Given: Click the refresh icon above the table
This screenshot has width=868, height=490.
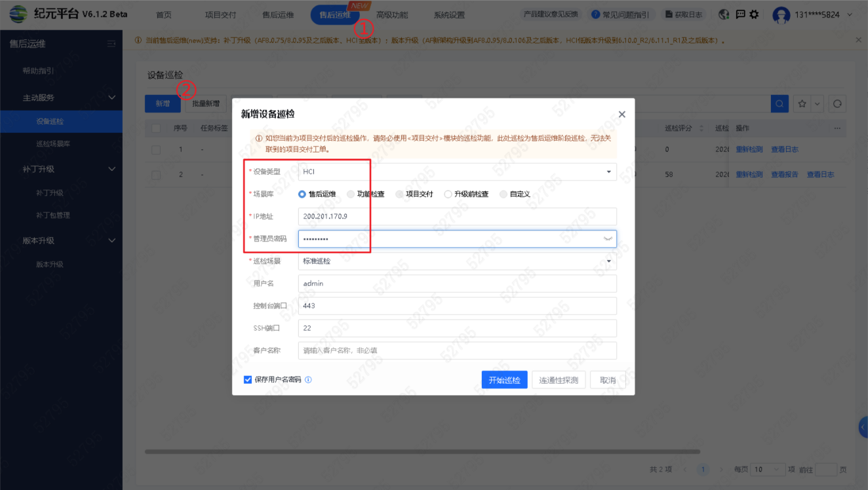Looking at the screenshot, I should coord(837,104).
